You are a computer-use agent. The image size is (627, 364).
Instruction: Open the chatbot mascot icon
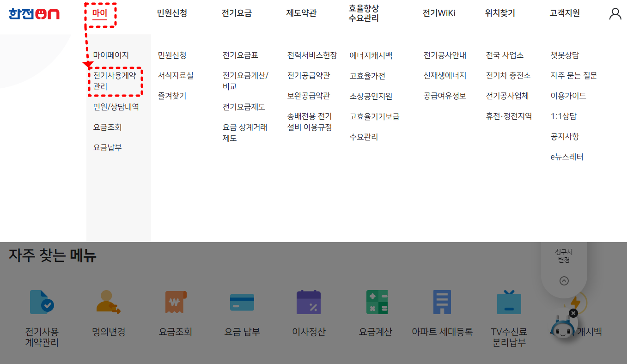563,328
